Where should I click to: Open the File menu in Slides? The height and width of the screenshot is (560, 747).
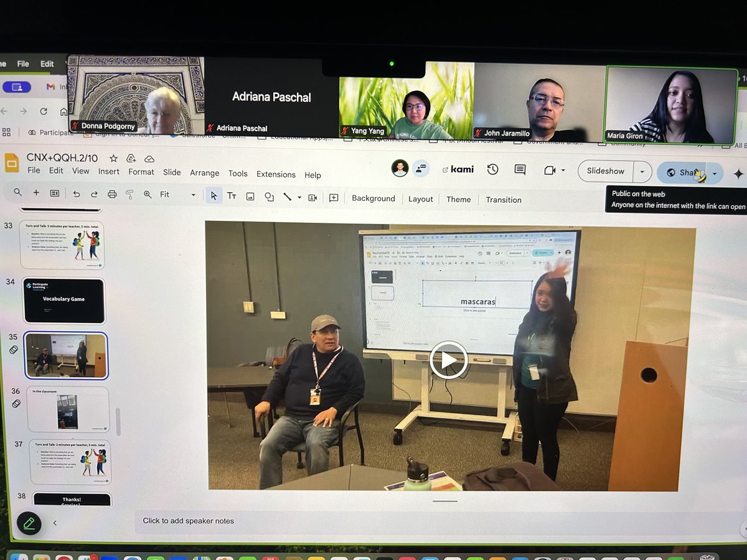34,170
